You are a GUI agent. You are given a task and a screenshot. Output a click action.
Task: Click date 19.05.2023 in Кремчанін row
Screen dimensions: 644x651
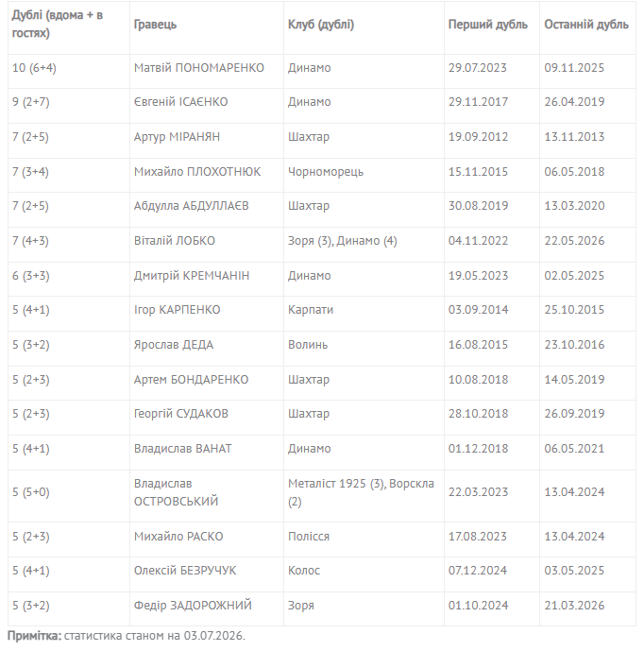click(x=478, y=276)
